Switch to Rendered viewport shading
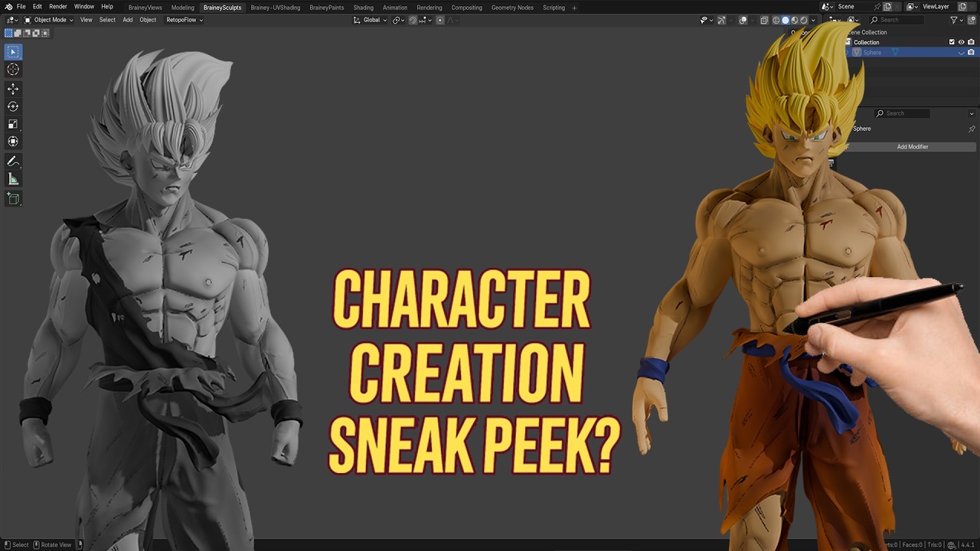 [804, 20]
